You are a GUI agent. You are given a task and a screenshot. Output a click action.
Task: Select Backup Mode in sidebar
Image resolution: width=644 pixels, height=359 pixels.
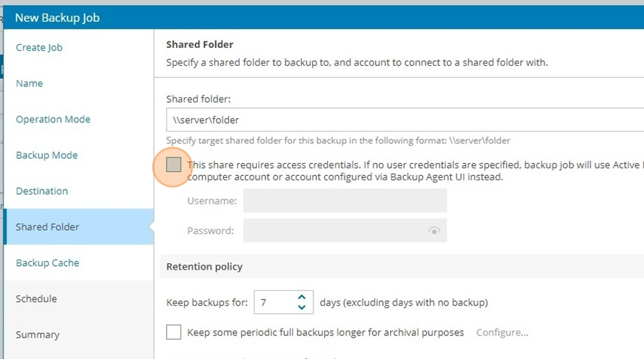(47, 155)
